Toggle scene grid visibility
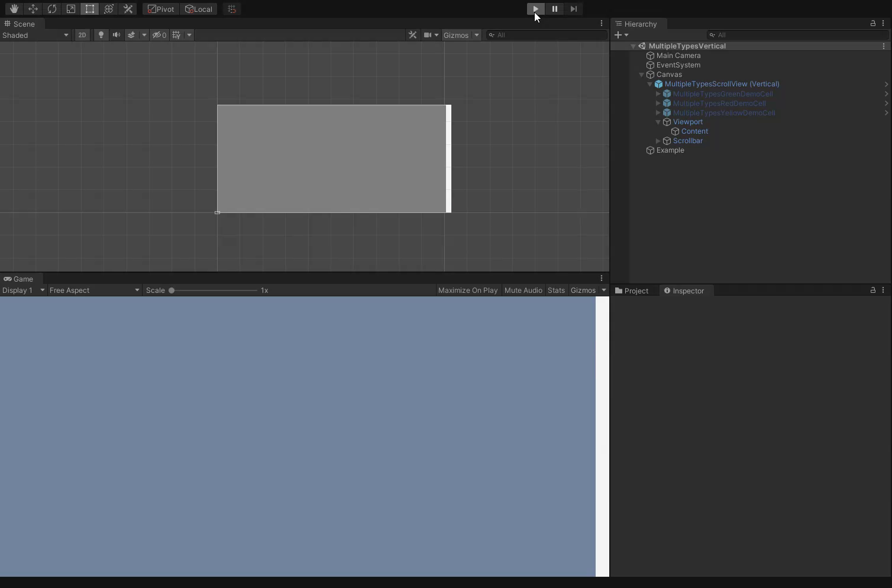The height and width of the screenshot is (588, 892). pos(176,35)
